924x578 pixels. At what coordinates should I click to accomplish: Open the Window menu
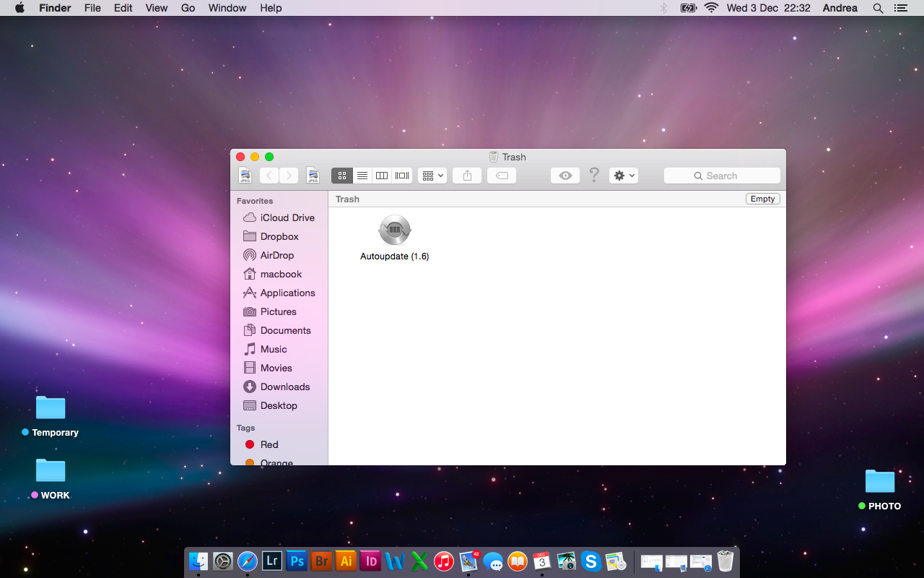tap(227, 8)
